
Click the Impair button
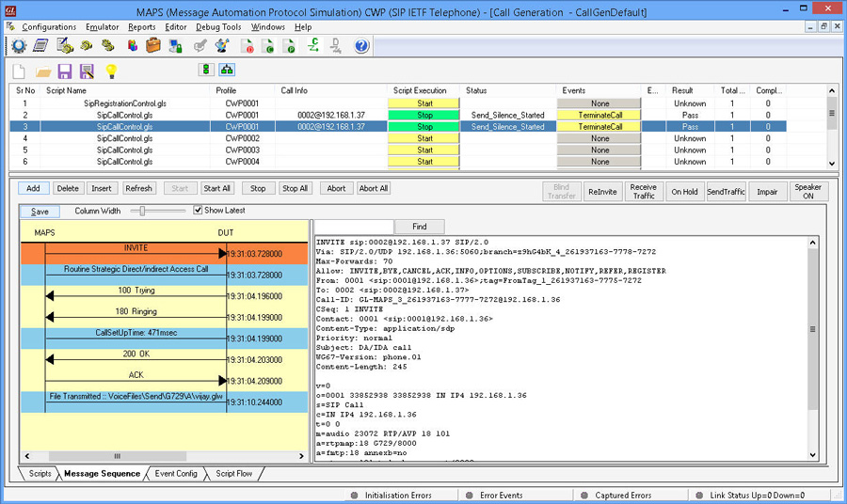767,192
